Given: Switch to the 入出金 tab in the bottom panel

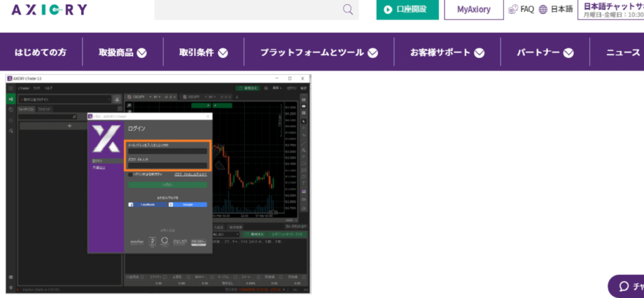Looking at the screenshot, I should [218, 227].
